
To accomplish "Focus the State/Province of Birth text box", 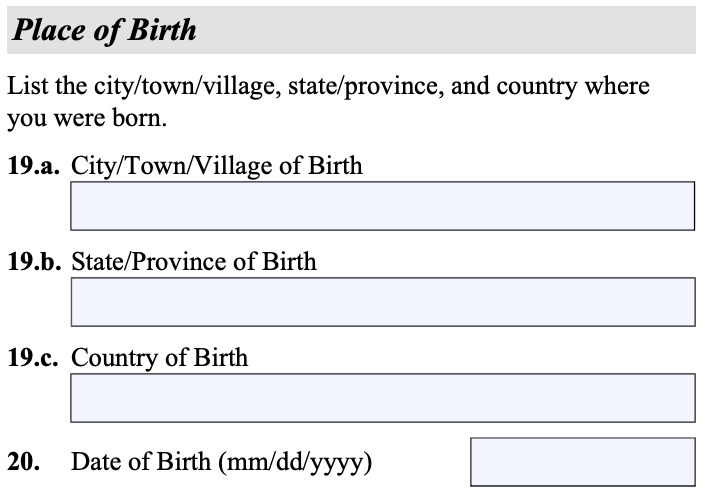I will point(382,302).
